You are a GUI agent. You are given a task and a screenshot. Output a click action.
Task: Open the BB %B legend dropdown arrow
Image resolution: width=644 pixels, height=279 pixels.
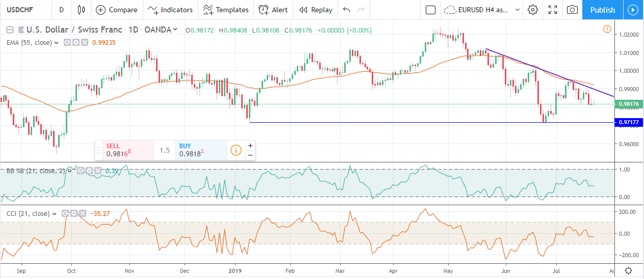coord(71,171)
